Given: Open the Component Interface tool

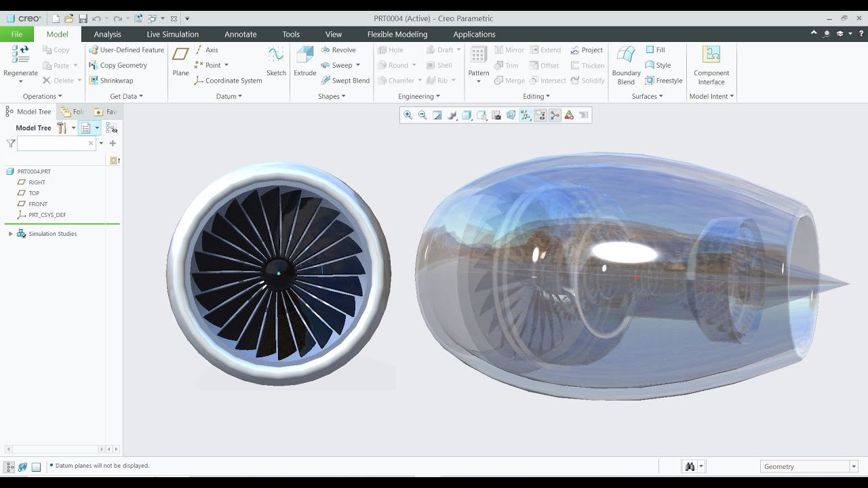Looking at the screenshot, I should pyautogui.click(x=711, y=66).
